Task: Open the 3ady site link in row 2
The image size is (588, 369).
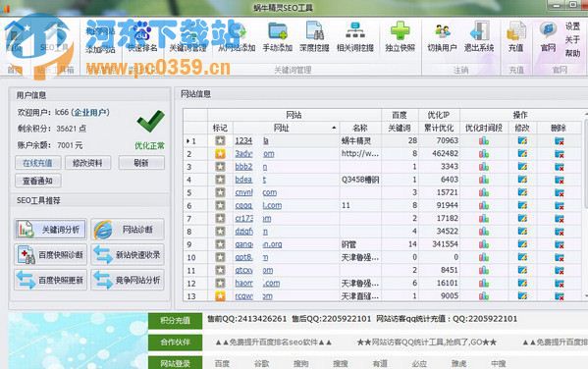Action: (x=243, y=154)
